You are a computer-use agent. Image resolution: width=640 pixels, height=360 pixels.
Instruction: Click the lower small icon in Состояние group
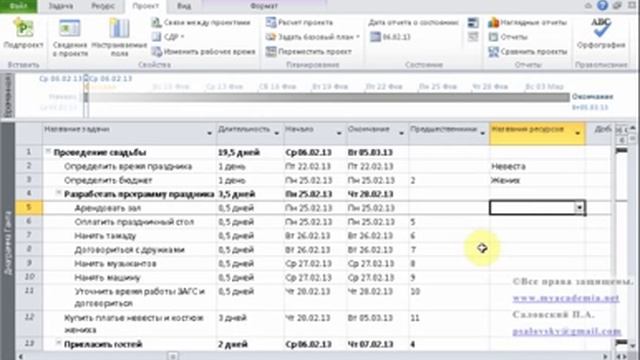pyautogui.click(x=473, y=37)
